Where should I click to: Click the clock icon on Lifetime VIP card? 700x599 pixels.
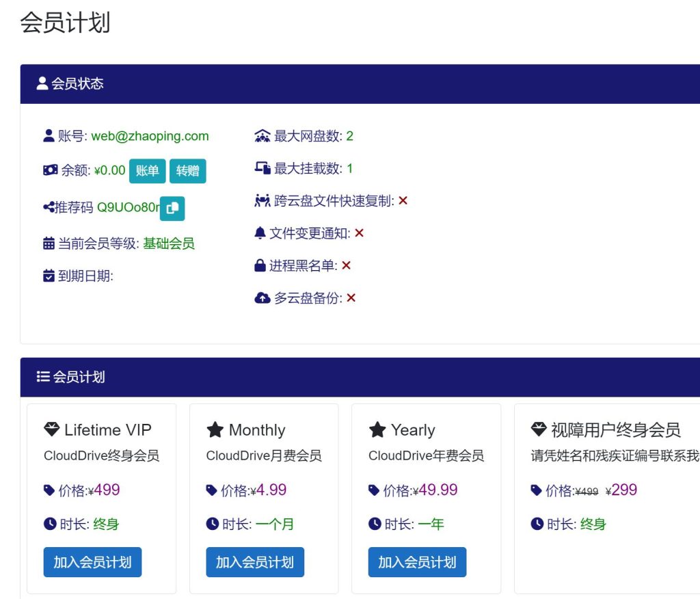[50, 524]
